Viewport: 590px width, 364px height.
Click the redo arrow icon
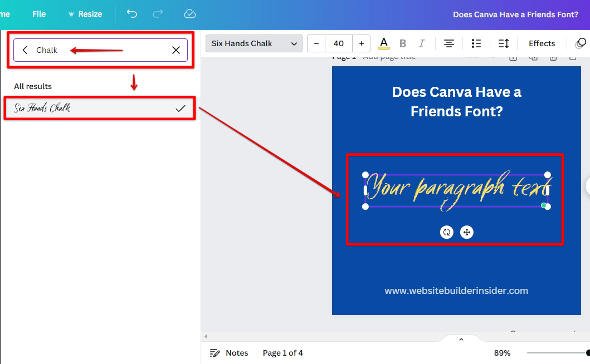[x=158, y=14]
